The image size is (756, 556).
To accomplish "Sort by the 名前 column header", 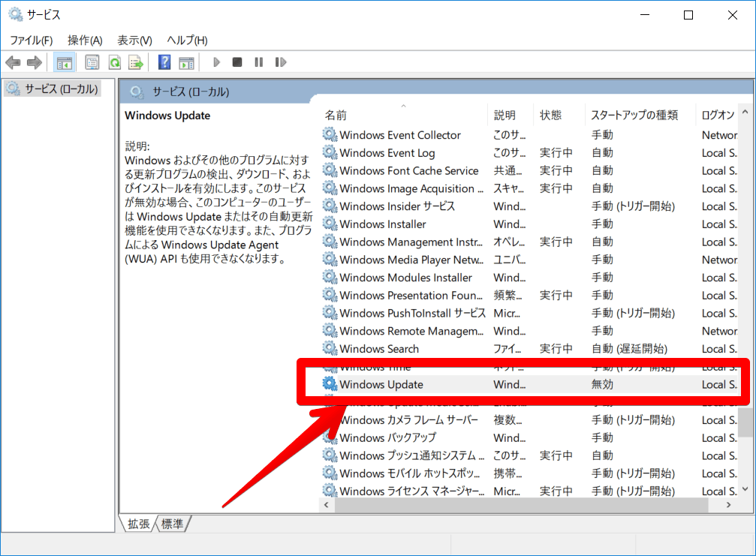I will tap(336, 115).
